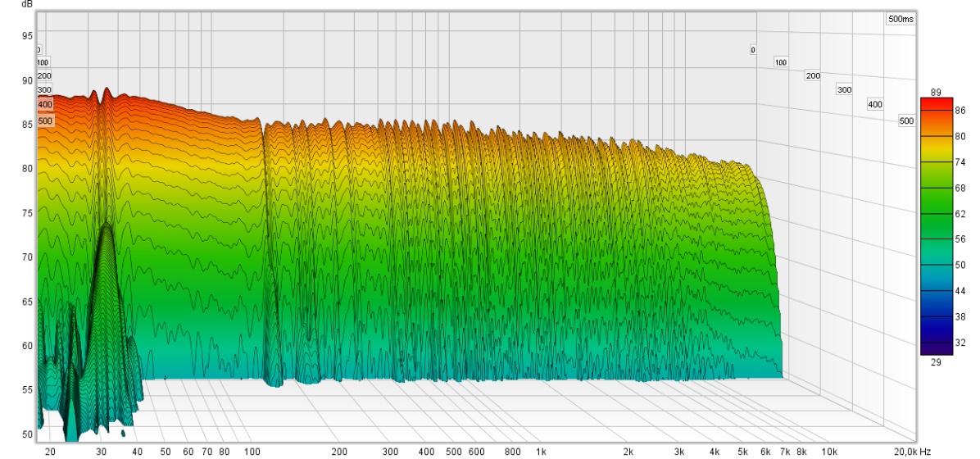Click the 300 time slice label on the right
The width and height of the screenshot is (980, 459).
(x=844, y=90)
